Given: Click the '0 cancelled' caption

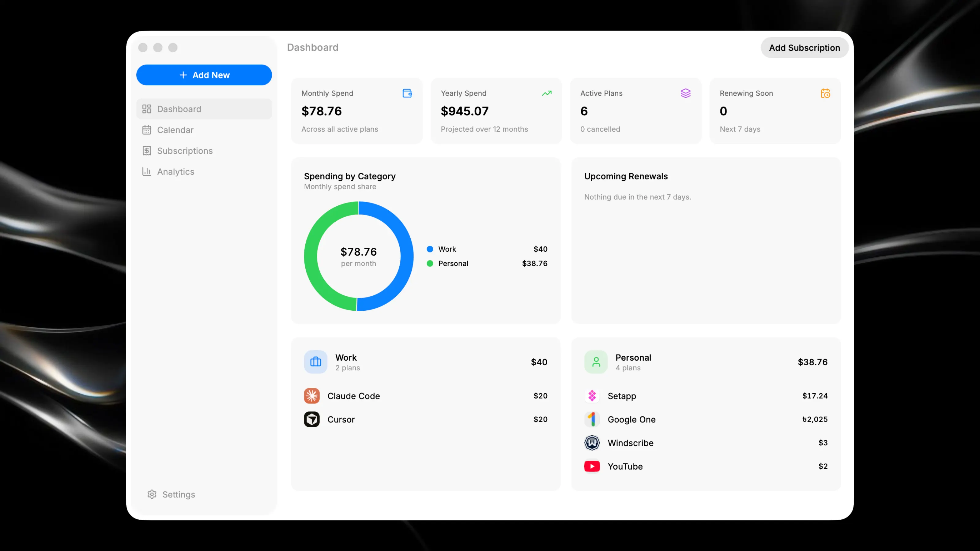Looking at the screenshot, I should [x=600, y=129].
